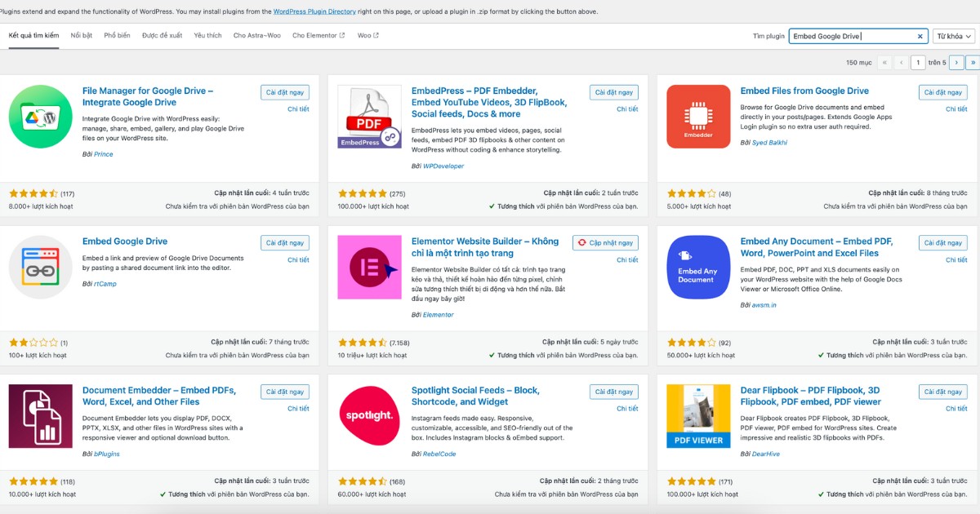Update the Elementor Website Builder plugin
The height and width of the screenshot is (514, 980).
point(605,242)
